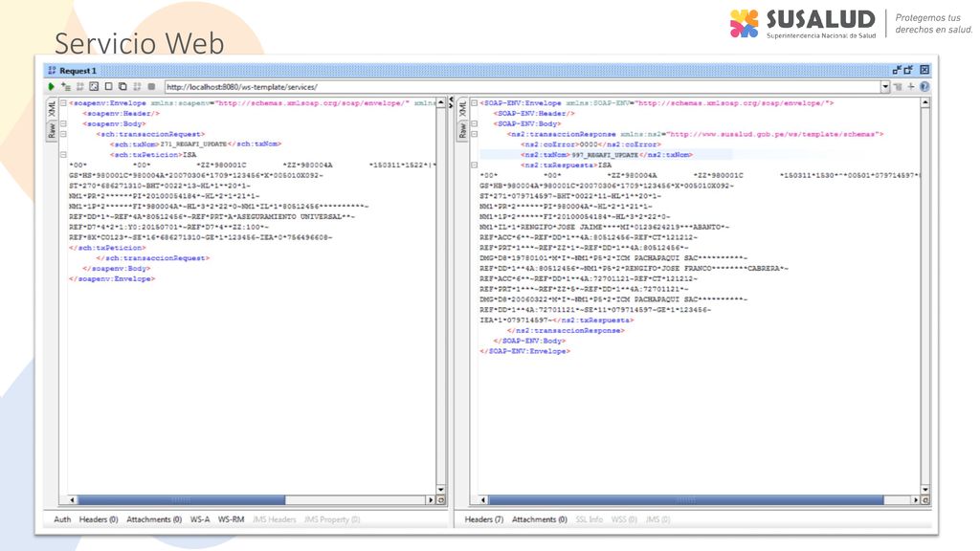This screenshot has height=551, width=980.
Task: Open the request Attachments (0) tab
Action: 154,519
